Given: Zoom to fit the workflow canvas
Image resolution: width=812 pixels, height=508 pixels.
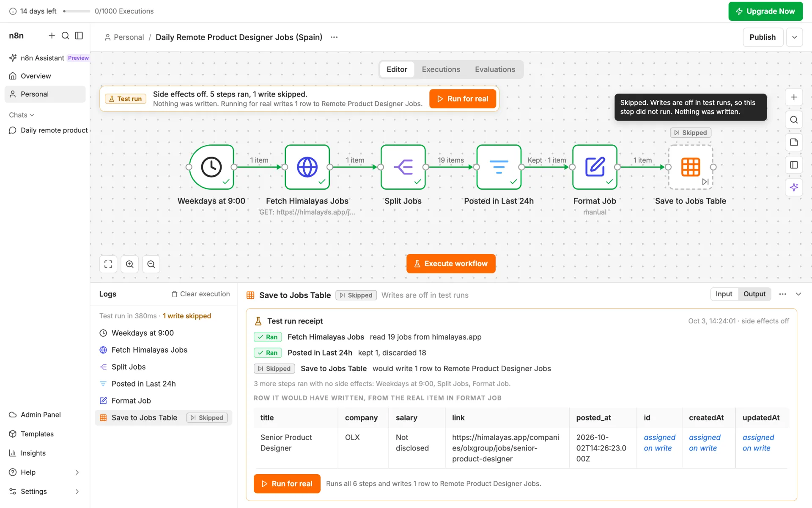Looking at the screenshot, I should (x=108, y=264).
